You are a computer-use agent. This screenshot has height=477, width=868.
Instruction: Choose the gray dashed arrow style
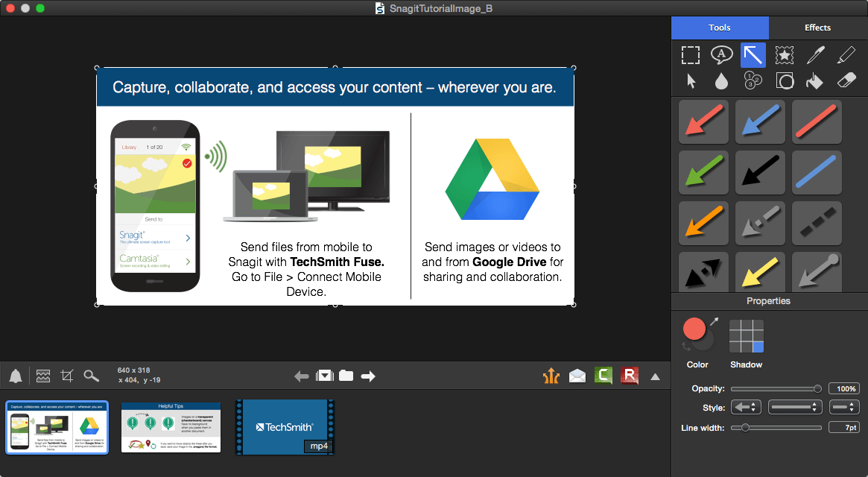760,223
